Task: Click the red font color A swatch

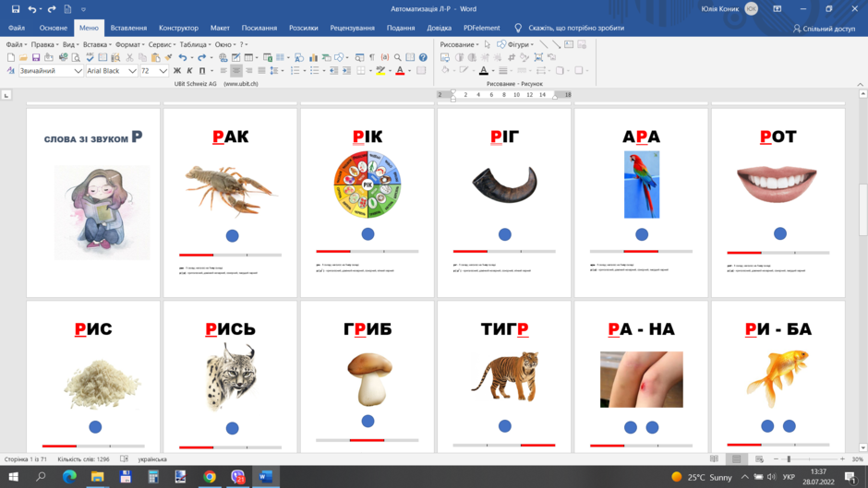Action: click(x=400, y=71)
